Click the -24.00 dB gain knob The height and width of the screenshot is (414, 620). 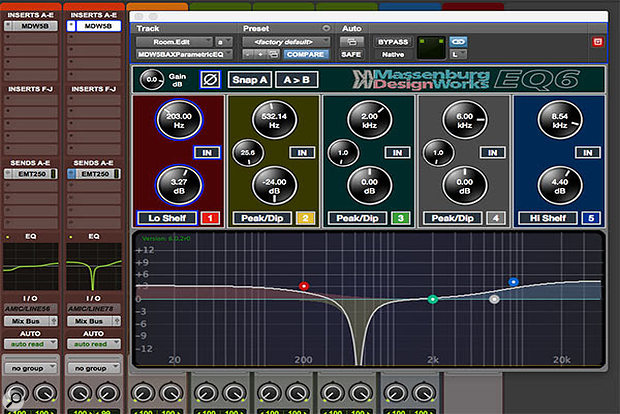coord(274,186)
